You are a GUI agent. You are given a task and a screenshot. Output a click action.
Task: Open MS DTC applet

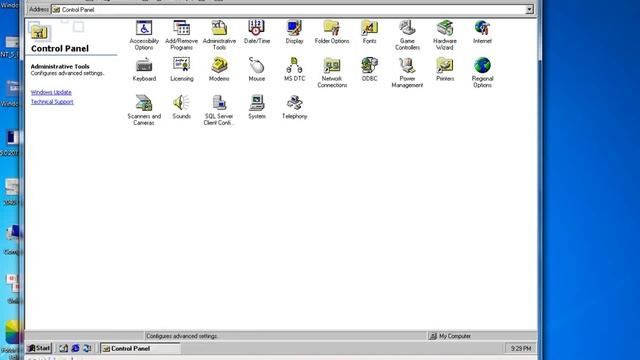(294, 69)
